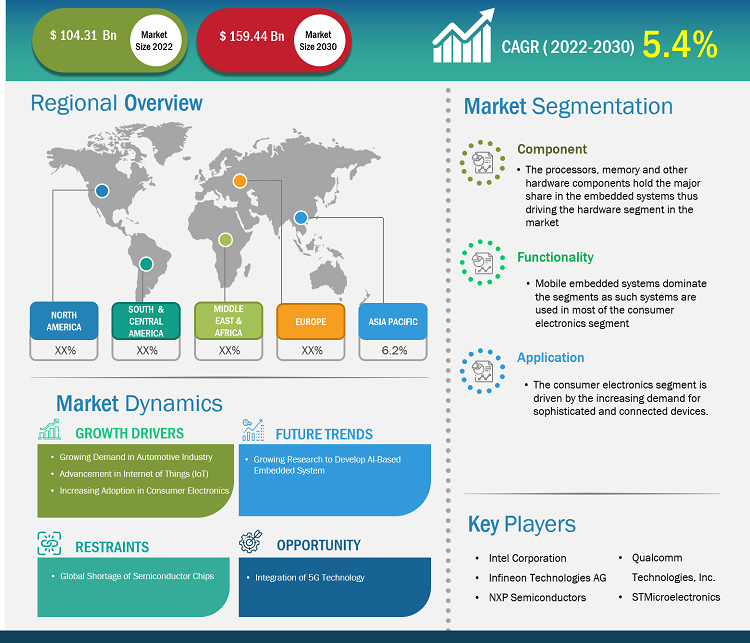Click the $ 104.31 Bn value
Viewport: 750px width, 643px height.
(83, 35)
